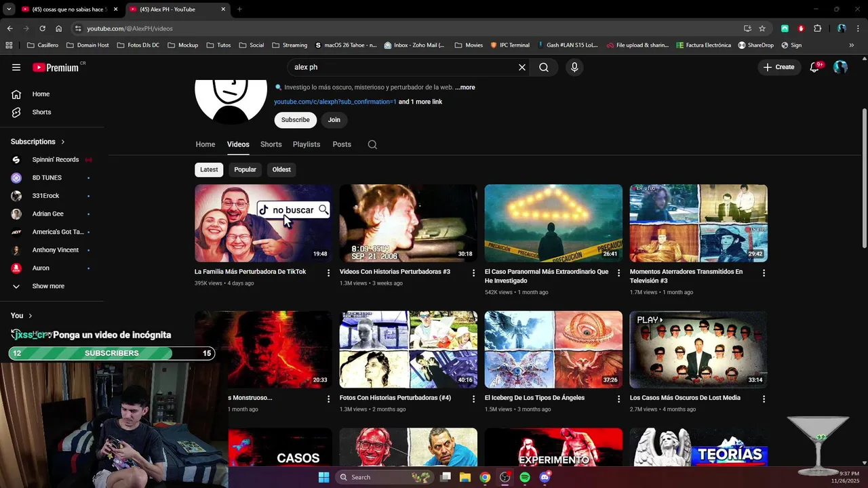Go back in browser history
868x488 pixels.
click(x=9, y=28)
